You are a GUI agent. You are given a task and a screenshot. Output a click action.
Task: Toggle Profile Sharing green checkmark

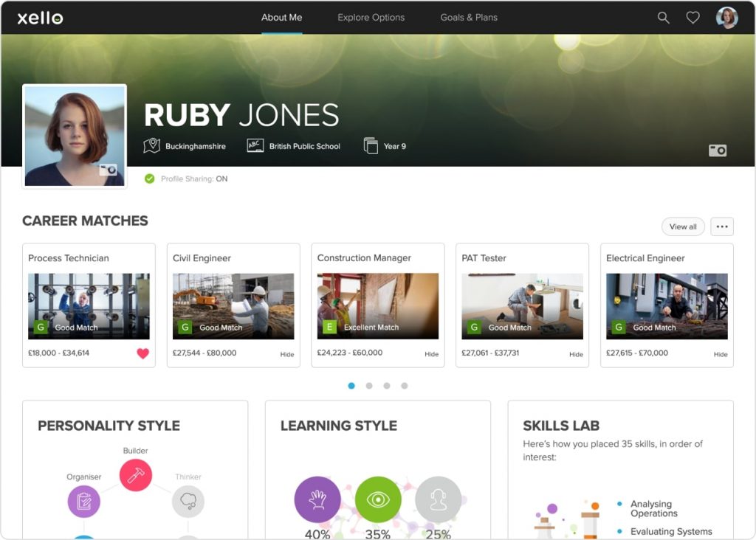coord(150,179)
